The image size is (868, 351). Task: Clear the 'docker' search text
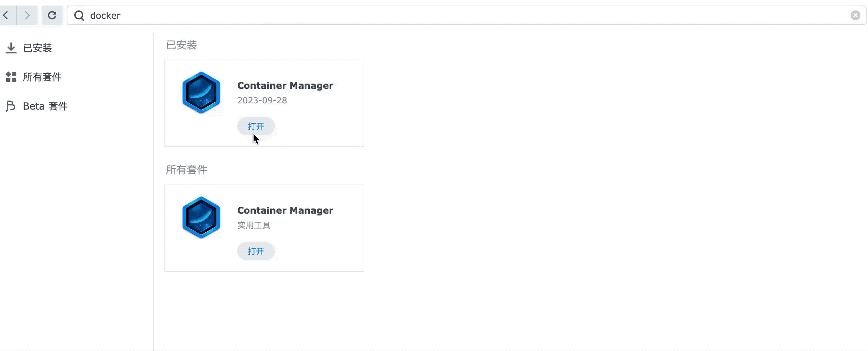855,15
